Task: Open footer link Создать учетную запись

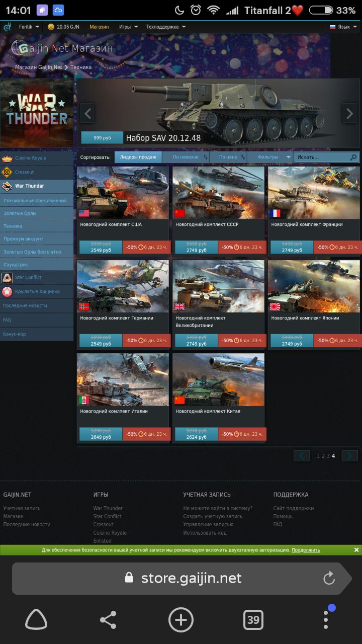Action: coord(213,516)
